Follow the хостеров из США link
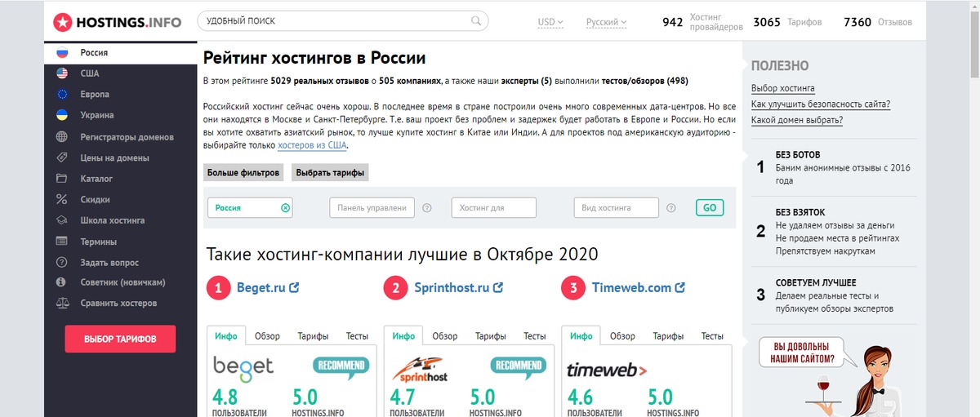980x417 pixels. (312, 145)
